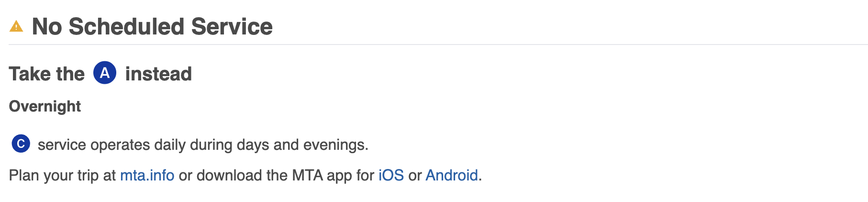Open the iOS app link
Screen dimensions: 868x202
[x=391, y=175]
